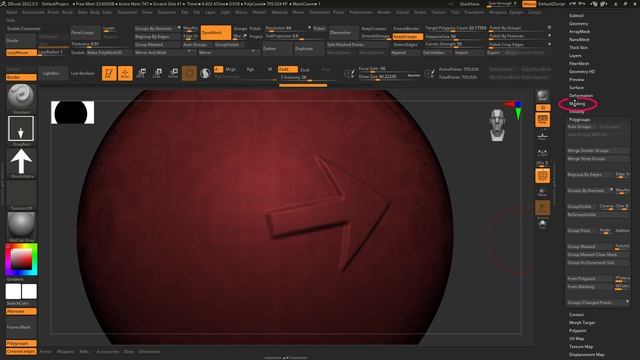This screenshot has width=640, height=360.
Task: Open the Brush menu
Action: 68,12
